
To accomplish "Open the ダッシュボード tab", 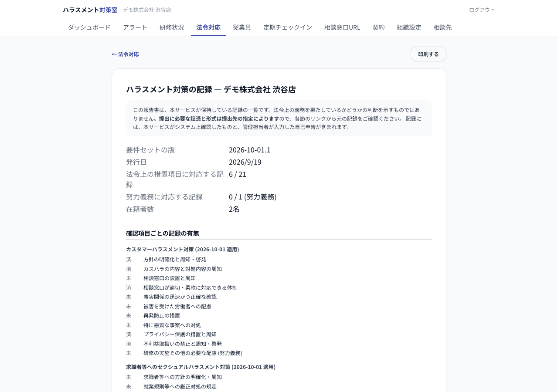I will [x=89, y=27].
